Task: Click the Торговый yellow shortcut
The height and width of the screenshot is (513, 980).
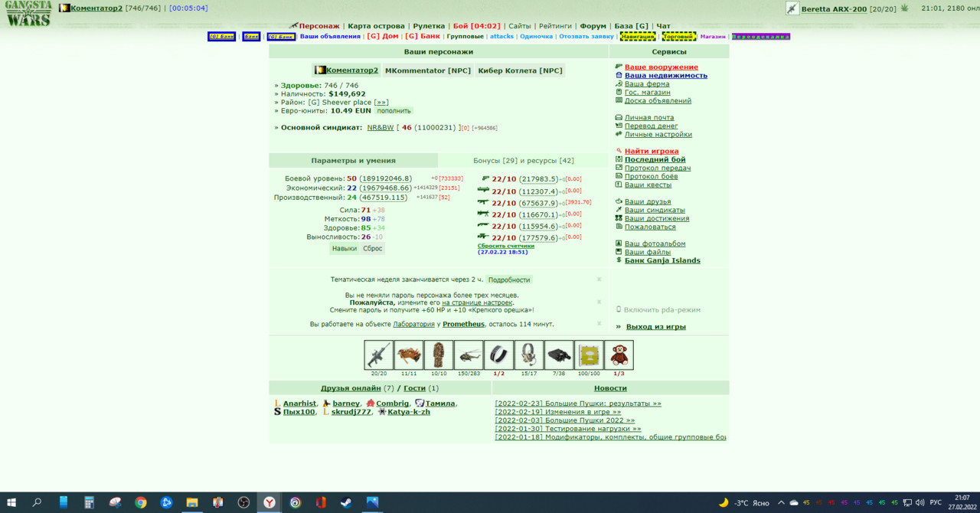Action: (x=678, y=36)
